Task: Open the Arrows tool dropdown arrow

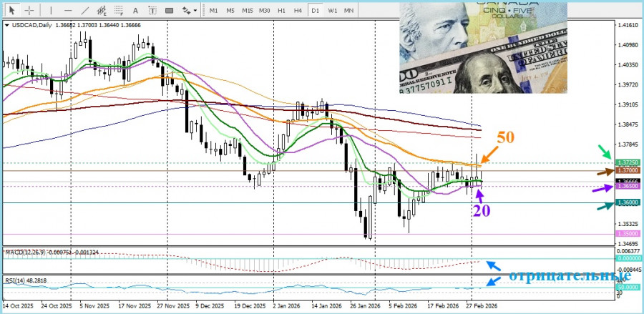Action: 195,10
